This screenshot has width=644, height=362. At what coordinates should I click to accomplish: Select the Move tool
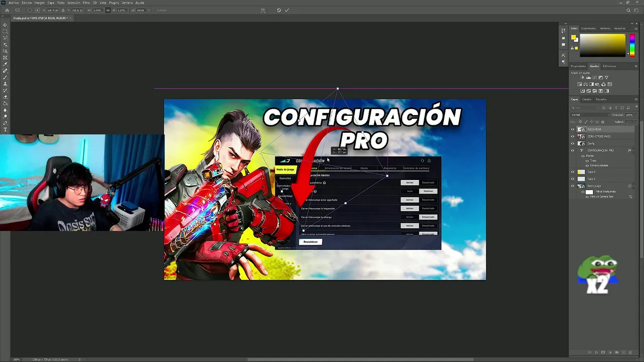coord(6,25)
